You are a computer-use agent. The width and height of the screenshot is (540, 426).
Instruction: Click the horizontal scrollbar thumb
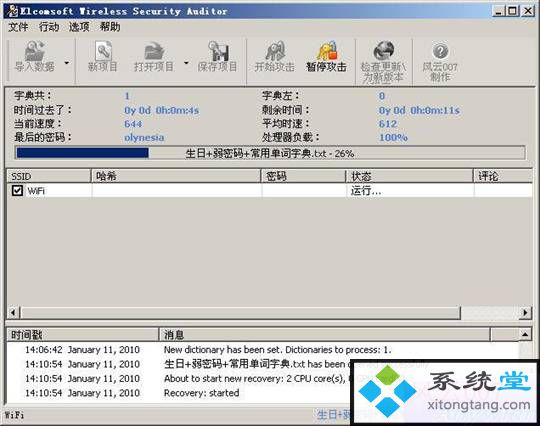click(x=240, y=313)
